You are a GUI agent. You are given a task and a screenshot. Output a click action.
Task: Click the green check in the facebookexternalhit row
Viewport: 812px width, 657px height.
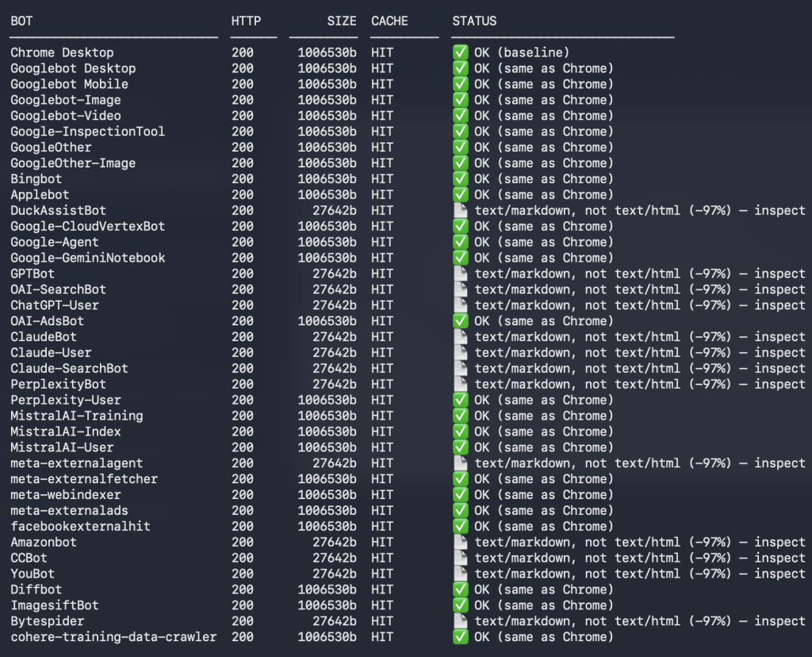[461, 526]
